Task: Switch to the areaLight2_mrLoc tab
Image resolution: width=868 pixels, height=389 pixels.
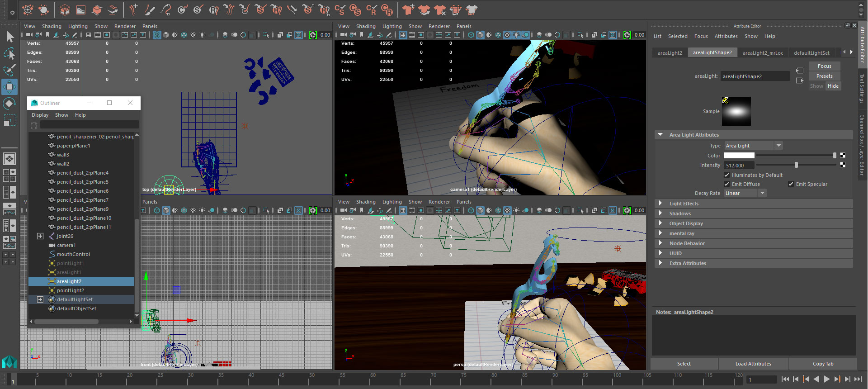Action: (763, 53)
